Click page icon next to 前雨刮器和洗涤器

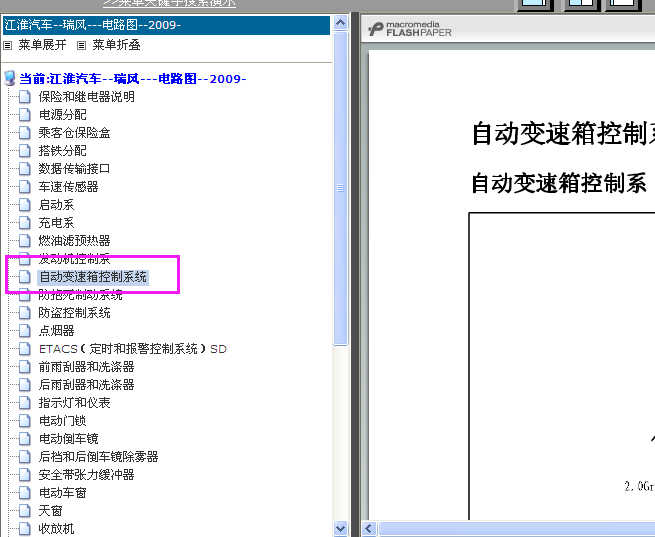(x=25, y=367)
